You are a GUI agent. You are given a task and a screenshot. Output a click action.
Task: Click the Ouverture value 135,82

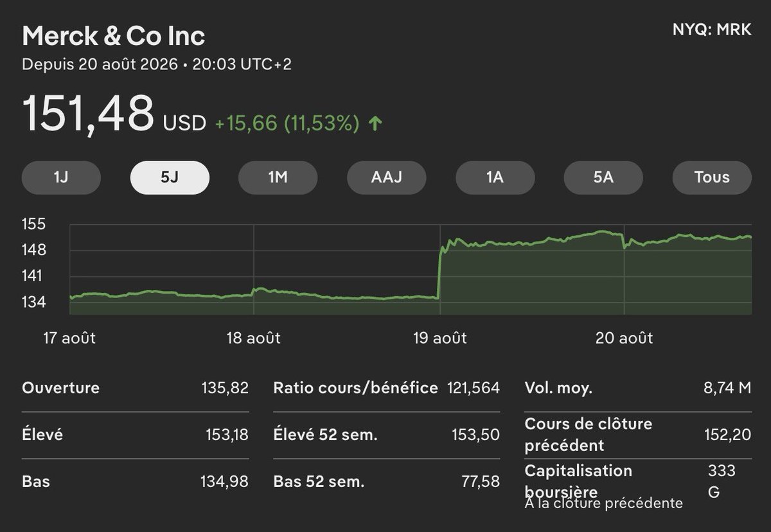click(x=224, y=388)
